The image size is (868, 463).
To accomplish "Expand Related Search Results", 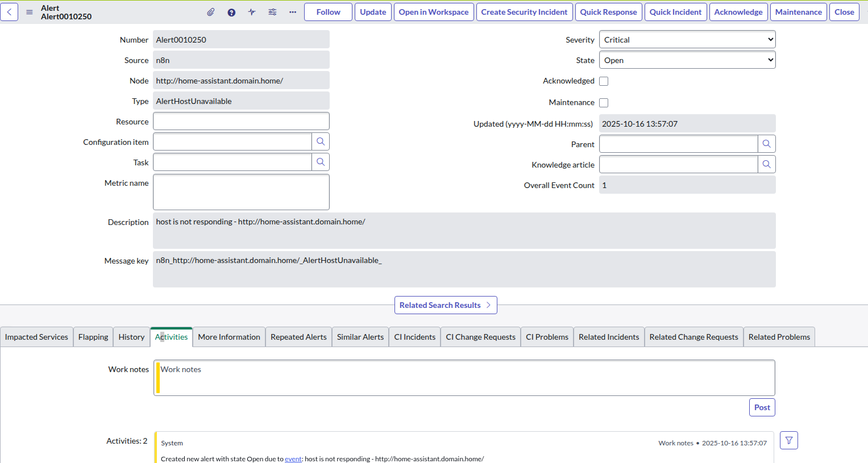I will [445, 305].
